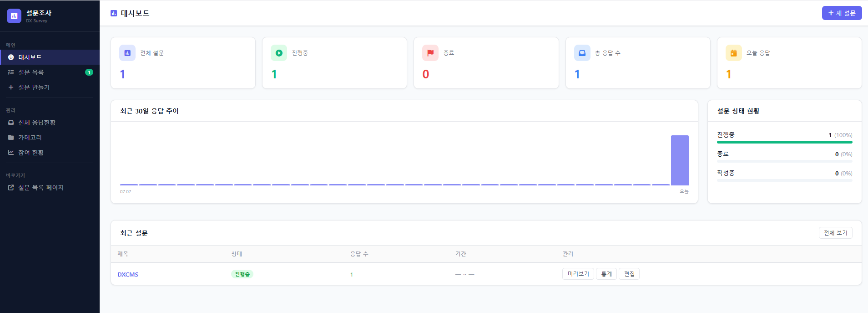Click the 전체 설문 count value
Image resolution: width=868 pixels, height=313 pixels.
click(x=122, y=74)
